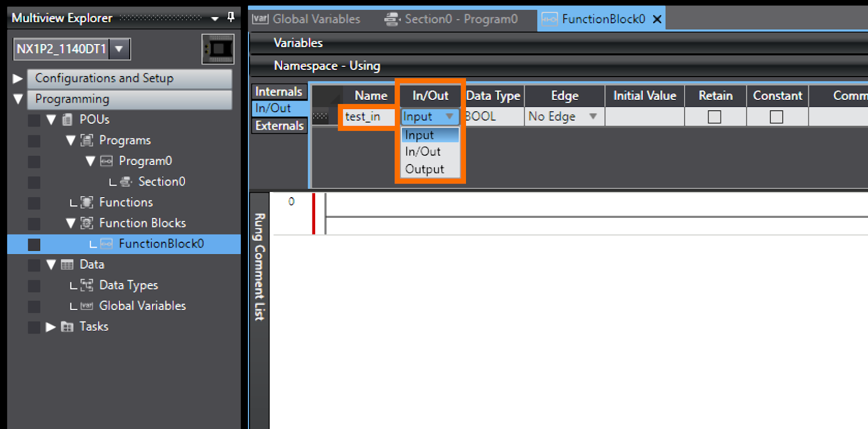This screenshot has height=429, width=868.
Task: Open the In/Out variables tab
Action: click(x=279, y=109)
